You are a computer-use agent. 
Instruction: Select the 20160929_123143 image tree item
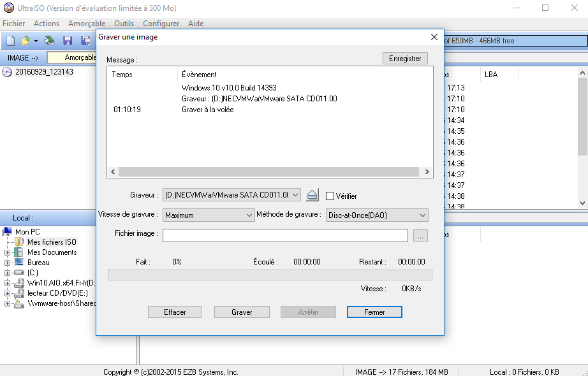coord(44,72)
